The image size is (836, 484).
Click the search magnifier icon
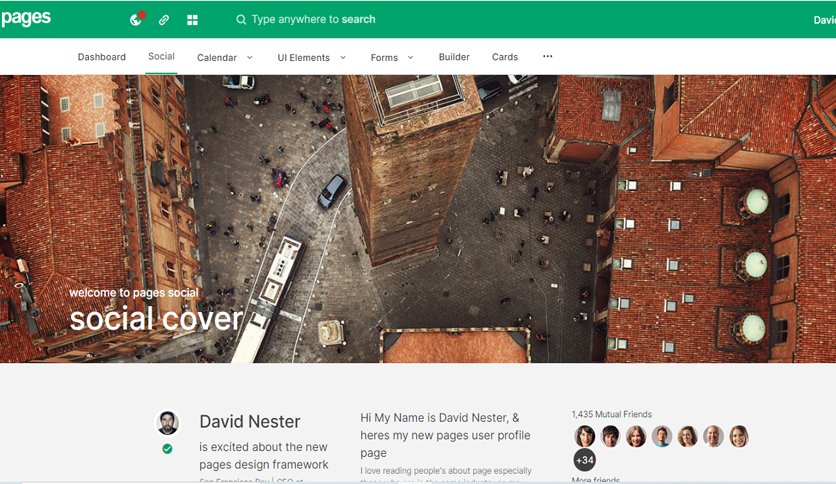point(241,20)
